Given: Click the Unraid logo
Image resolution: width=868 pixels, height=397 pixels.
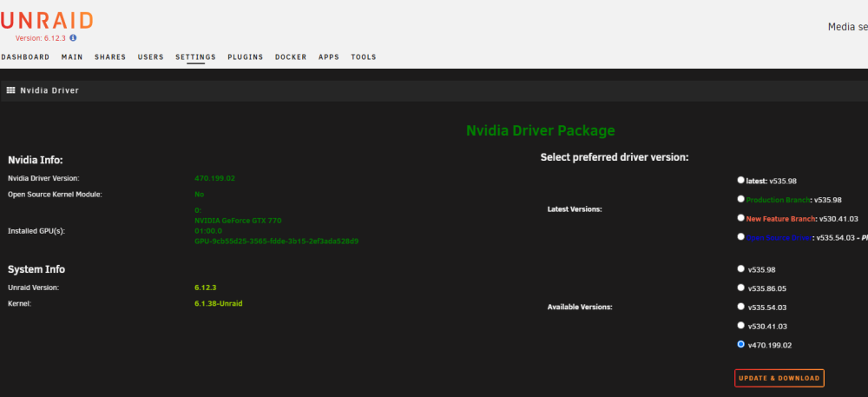Looking at the screenshot, I should (47, 21).
